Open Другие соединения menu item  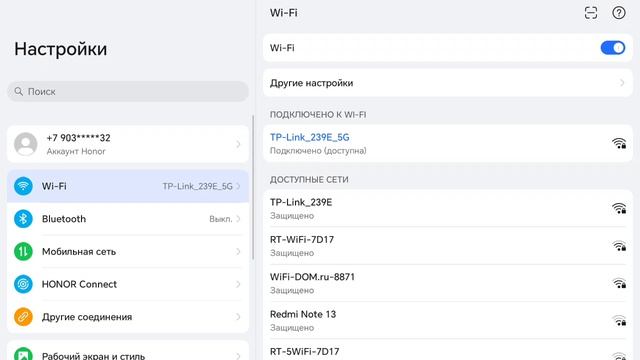[128, 317]
